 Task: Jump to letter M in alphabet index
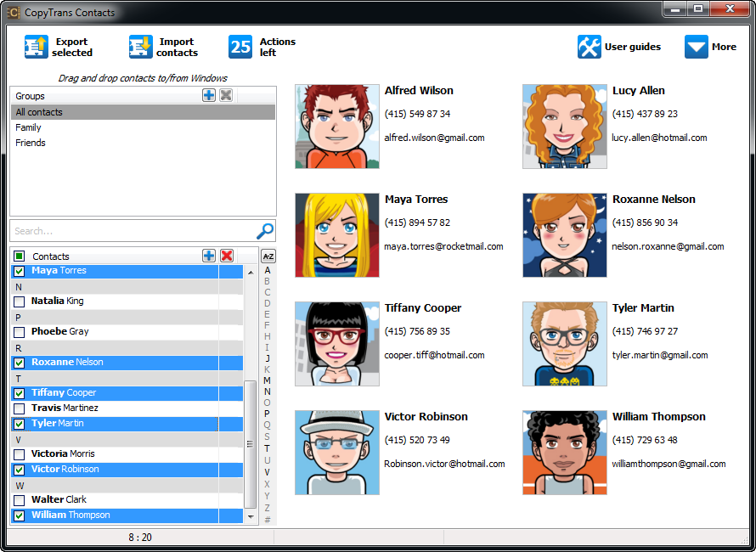coord(267,380)
